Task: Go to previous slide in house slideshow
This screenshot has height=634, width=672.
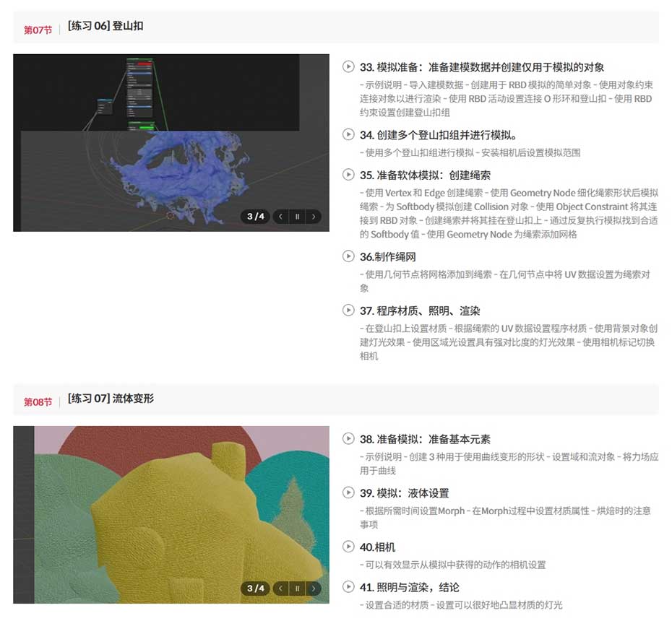Action: point(280,589)
